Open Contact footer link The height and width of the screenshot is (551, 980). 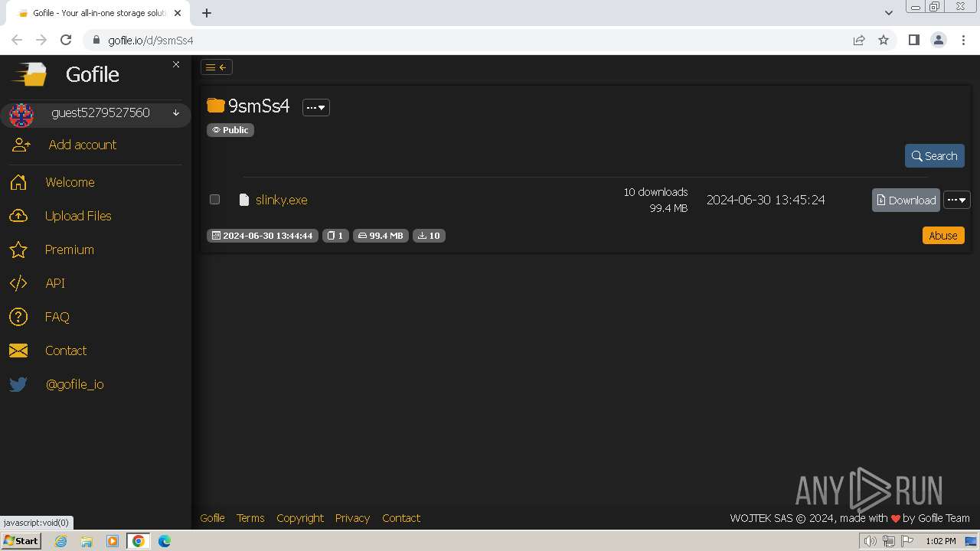[x=401, y=518]
